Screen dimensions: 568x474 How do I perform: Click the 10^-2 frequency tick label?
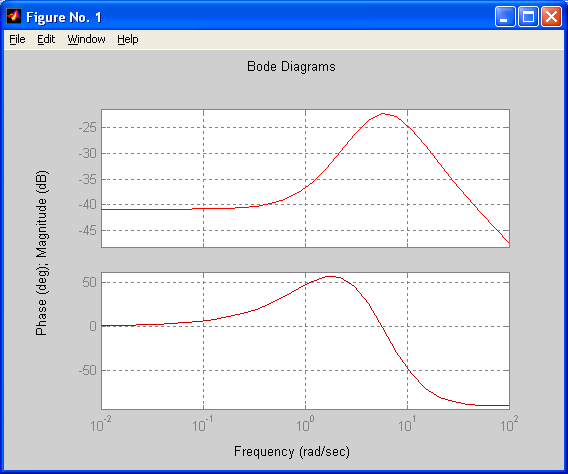101,424
